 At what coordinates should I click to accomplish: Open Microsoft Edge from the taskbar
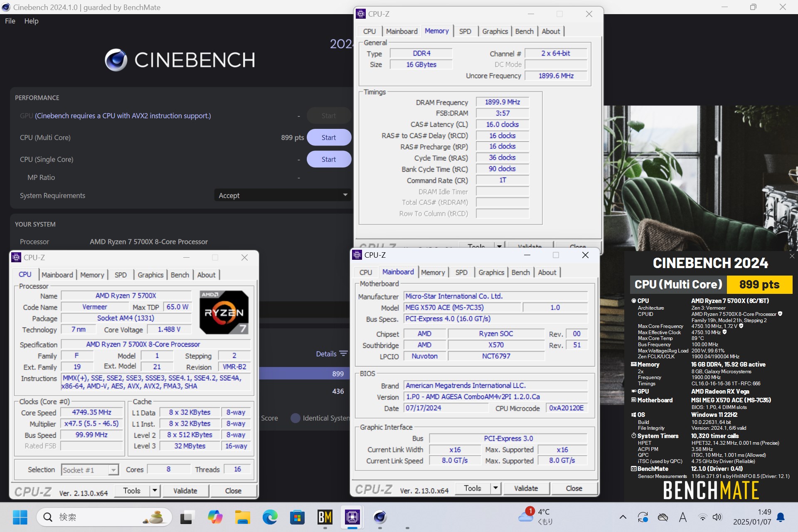pos(270,517)
